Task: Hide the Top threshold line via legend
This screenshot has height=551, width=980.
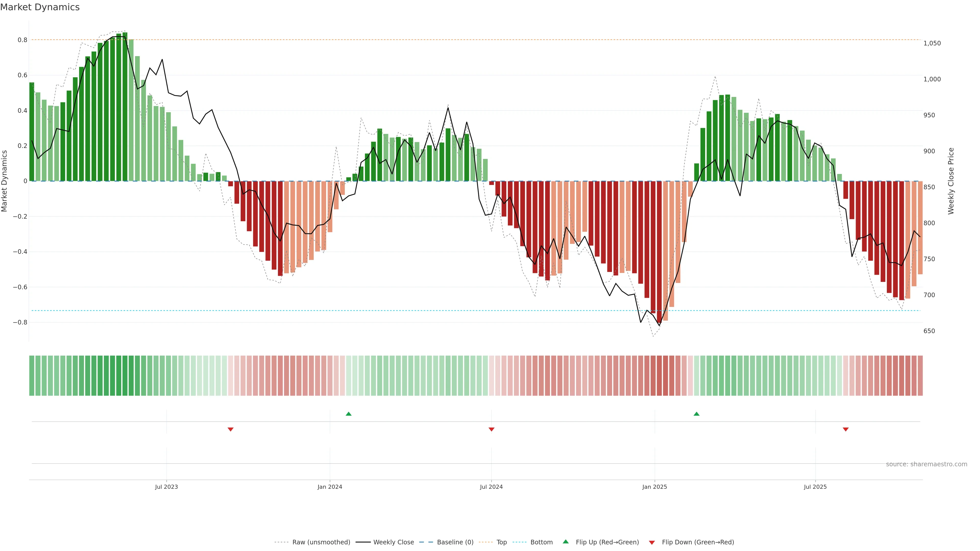Action: click(501, 542)
